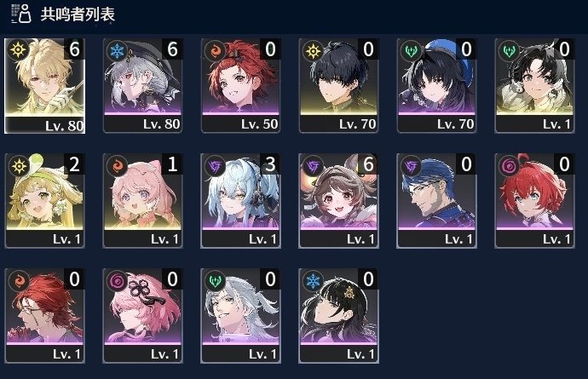Viewport: 588px width, 379px height.
Task: Click sun element icon on blonde Lv. 80 card
Action: pos(18,50)
